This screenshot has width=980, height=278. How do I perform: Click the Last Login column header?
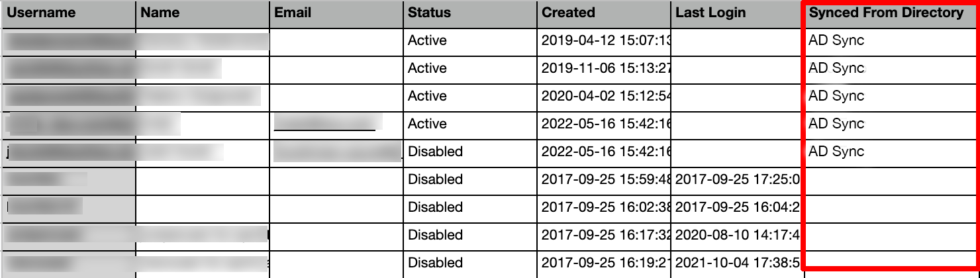coord(710,13)
